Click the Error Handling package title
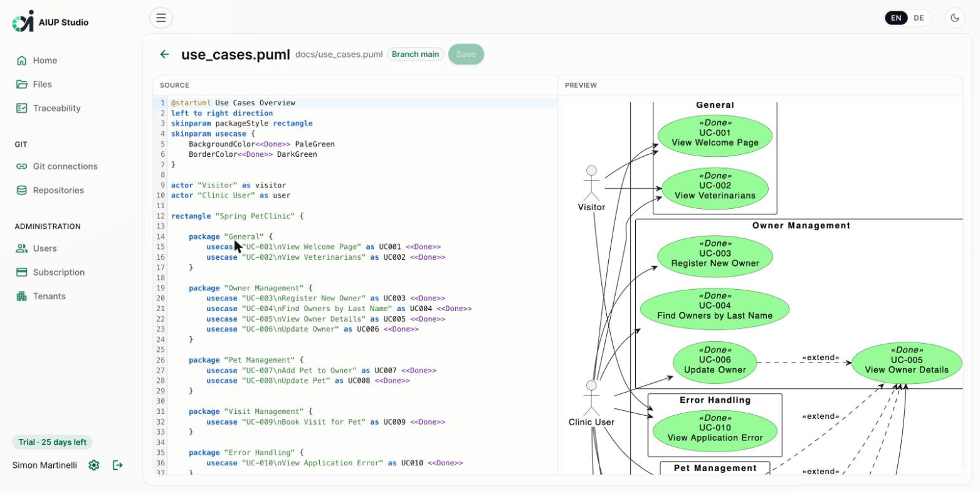 point(715,400)
